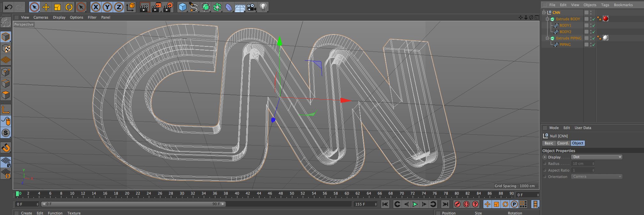Switch to Coord. tab in attributes
The width and height of the screenshot is (644, 215).
563,143
